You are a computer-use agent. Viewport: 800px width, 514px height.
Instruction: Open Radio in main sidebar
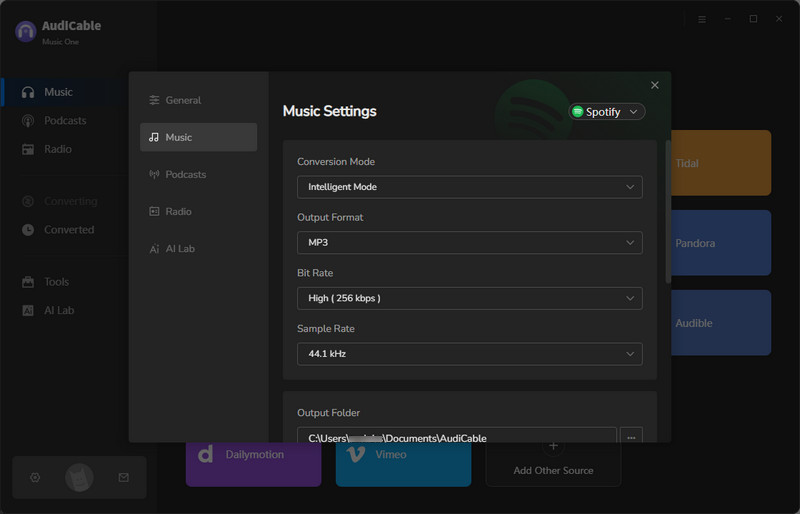click(x=63, y=149)
